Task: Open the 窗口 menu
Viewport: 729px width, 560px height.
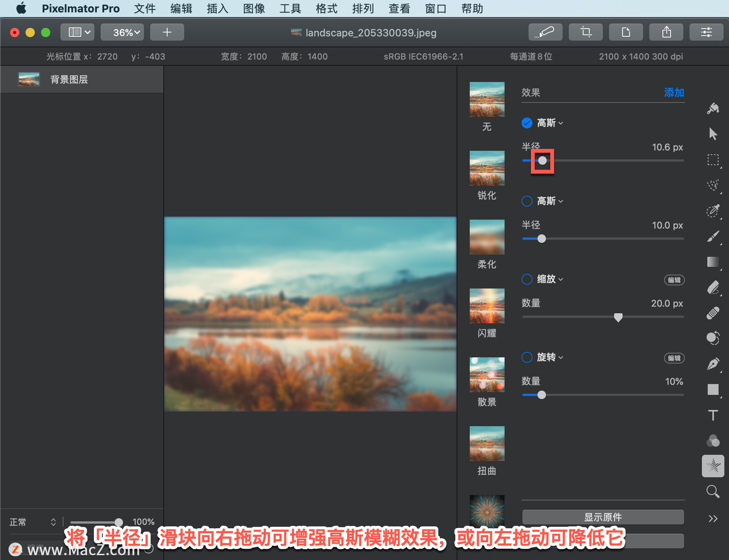Action: pos(436,9)
